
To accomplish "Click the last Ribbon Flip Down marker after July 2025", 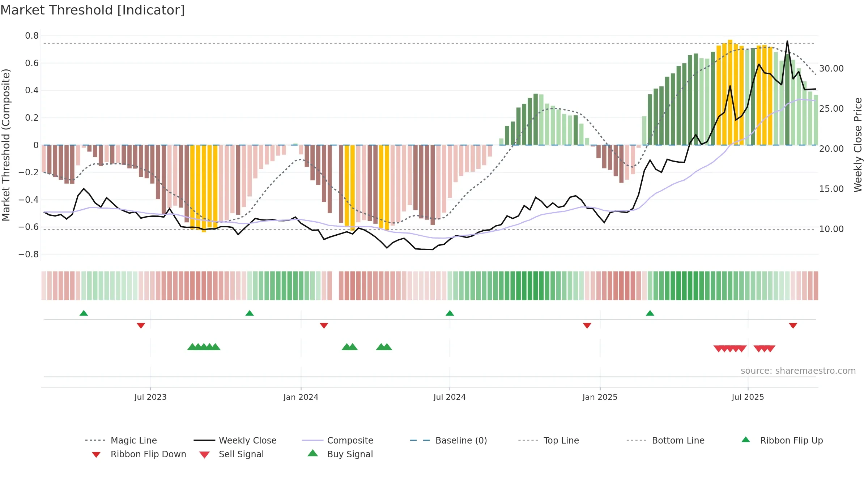I will click(793, 326).
